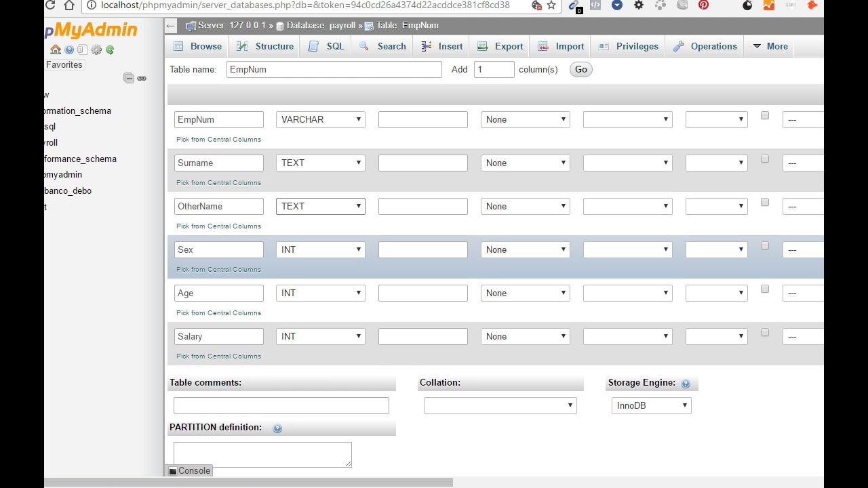This screenshot has width=868, height=488.
Task: Open the Search tab
Action: [x=383, y=46]
